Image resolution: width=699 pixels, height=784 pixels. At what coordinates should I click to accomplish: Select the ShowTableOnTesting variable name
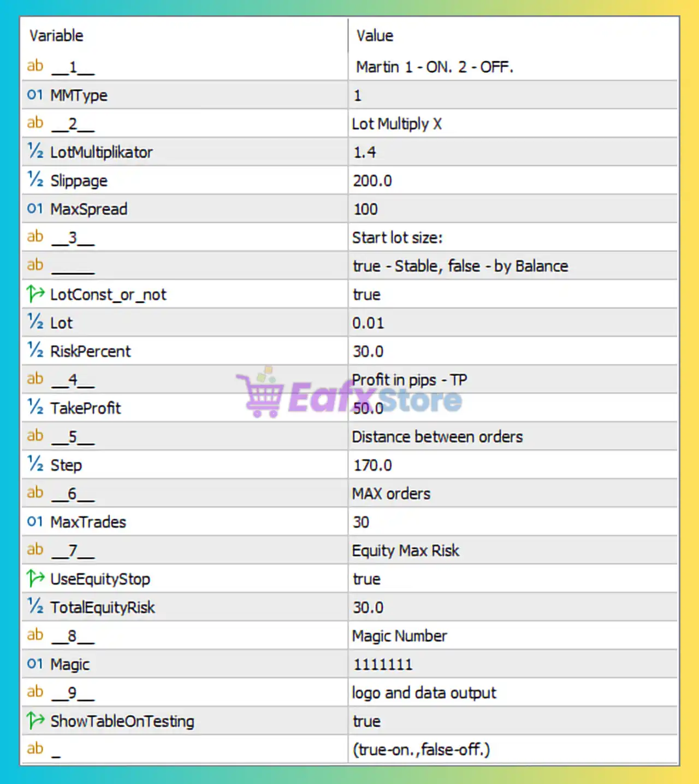click(122, 721)
